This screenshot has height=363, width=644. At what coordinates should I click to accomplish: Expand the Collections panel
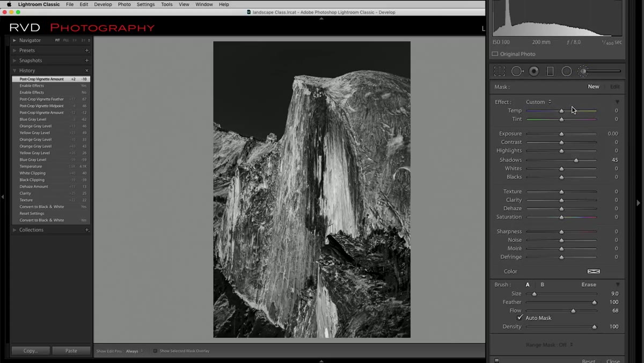tap(14, 230)
